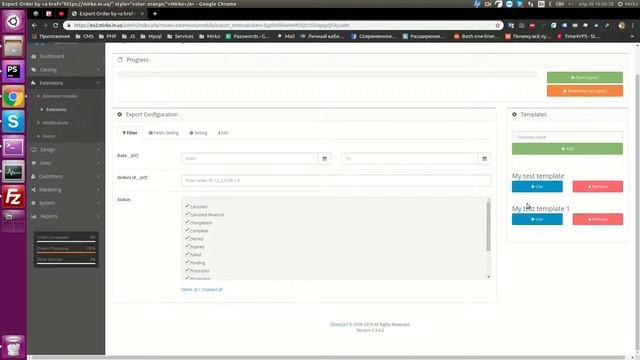Toggle the Expired status option
640x360 pixels.
click(x=194, y=247)
